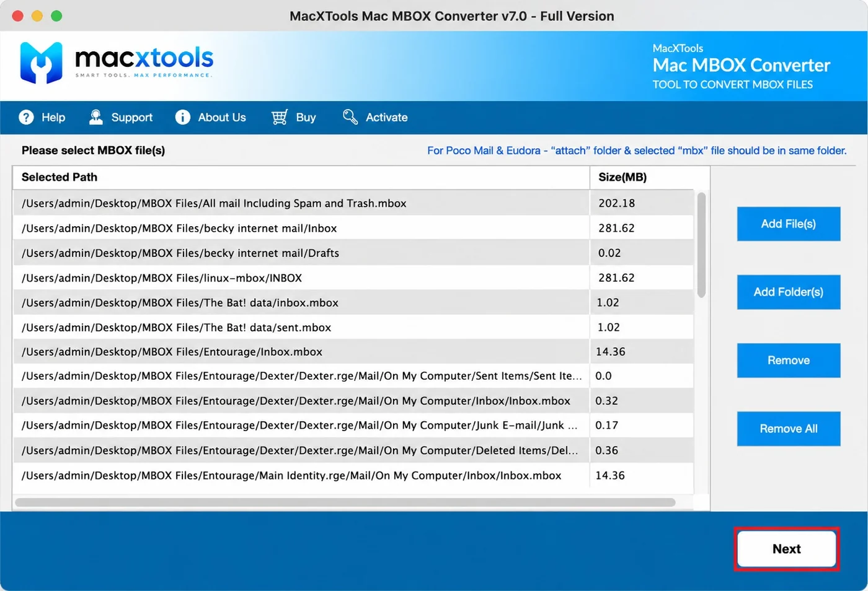Select the Dexter Sent Items row

[x=353, y=376]
